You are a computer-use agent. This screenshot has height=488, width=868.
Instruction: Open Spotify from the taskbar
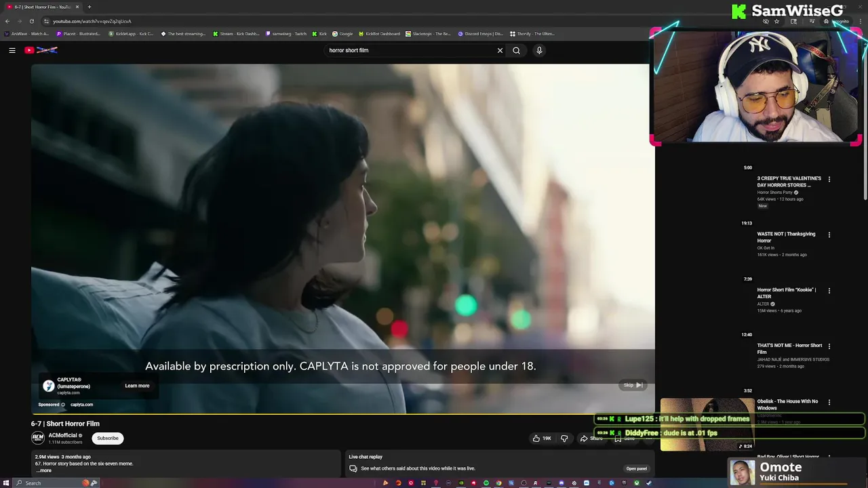486,483
